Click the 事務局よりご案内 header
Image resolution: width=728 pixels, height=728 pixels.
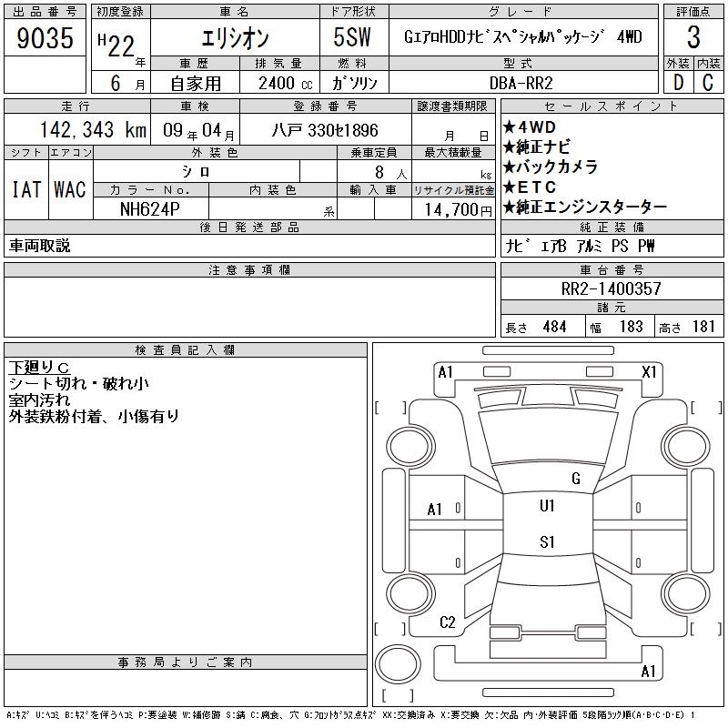pyautogui.click(x=186, y=662)
